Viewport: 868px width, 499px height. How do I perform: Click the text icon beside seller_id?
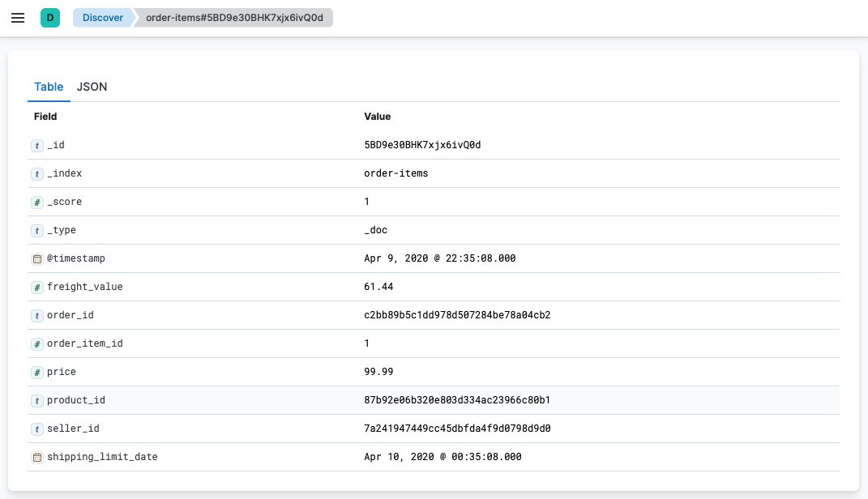click(x=36, y=429)
